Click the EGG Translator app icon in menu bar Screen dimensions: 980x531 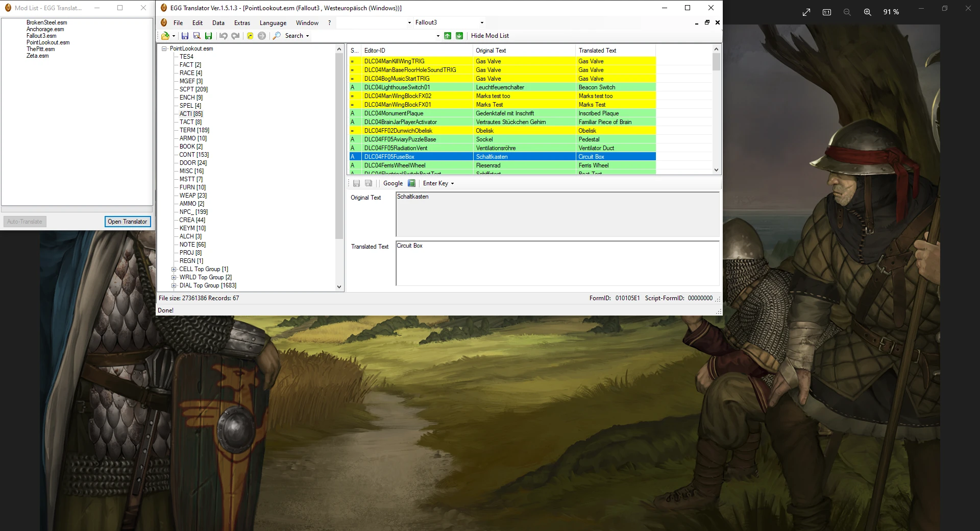164,23
